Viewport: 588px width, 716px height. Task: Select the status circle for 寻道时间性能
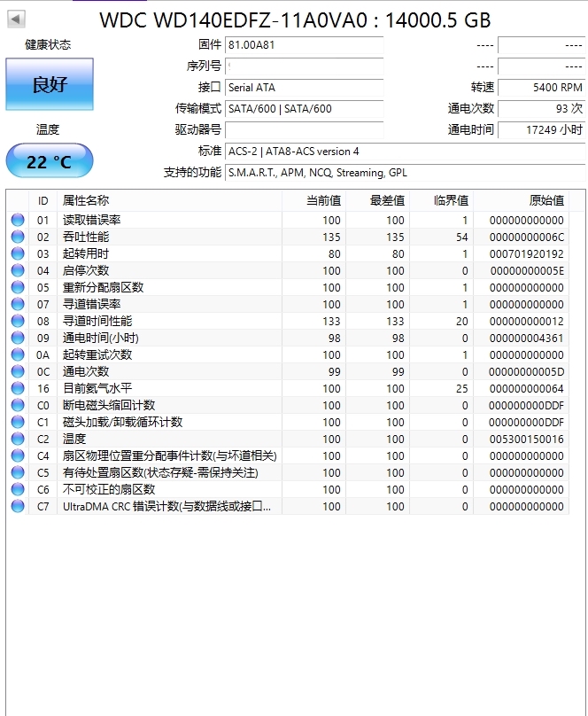pyautogui.click(x=18, y=322)
